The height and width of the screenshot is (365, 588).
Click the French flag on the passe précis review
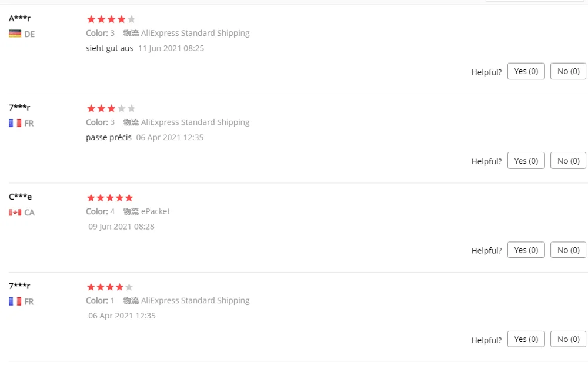[15, 124]
